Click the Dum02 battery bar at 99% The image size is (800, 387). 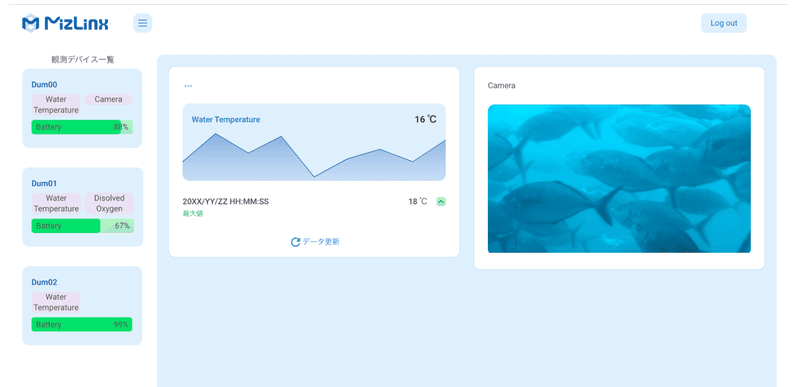coord(82,324)
